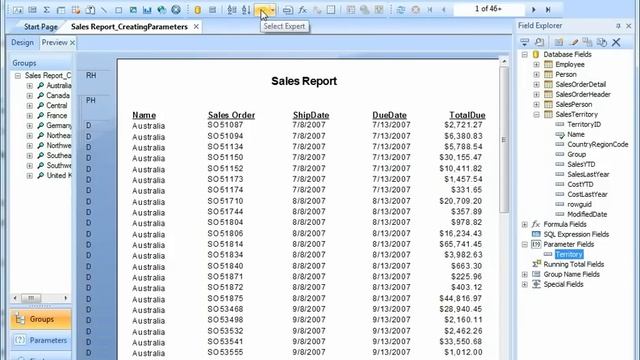Jump to last page arrow
Screen dimensions: 640x360
click(548, 9)
